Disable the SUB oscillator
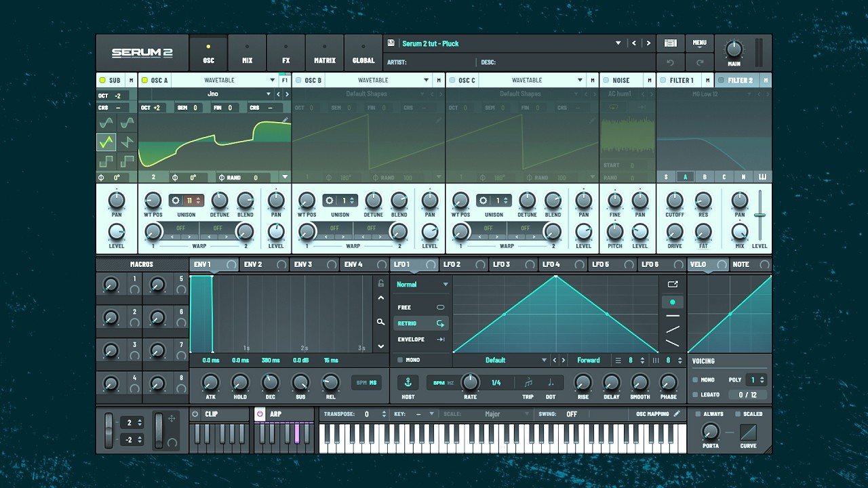This screenshot has height=488, width=868. pos(102,80)
